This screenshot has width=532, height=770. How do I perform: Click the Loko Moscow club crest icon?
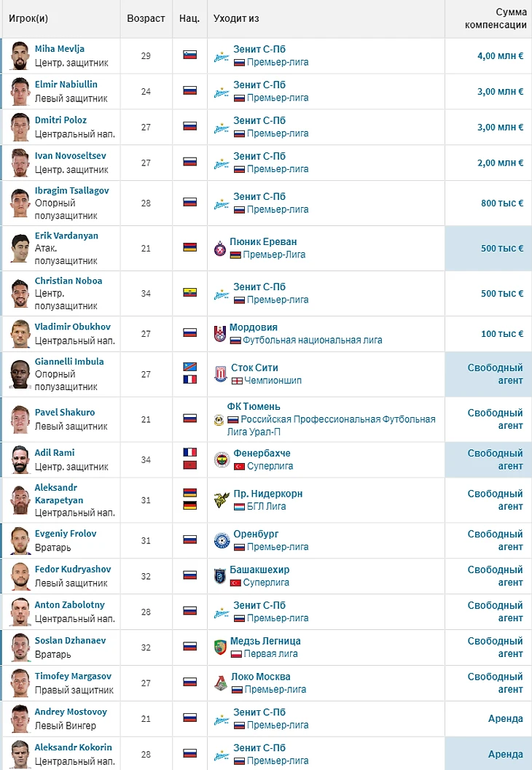coord(221,682)
